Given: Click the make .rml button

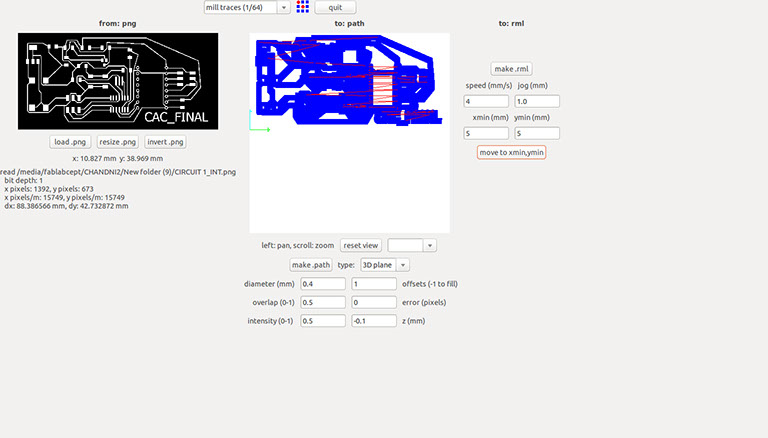Looking at the screenshot, I should pos(511,69).
